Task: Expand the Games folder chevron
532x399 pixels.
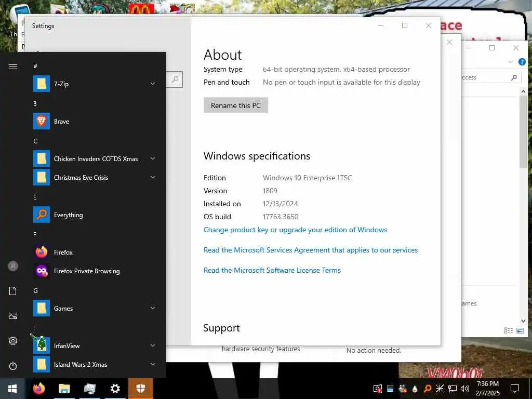Action: point(153,308)
